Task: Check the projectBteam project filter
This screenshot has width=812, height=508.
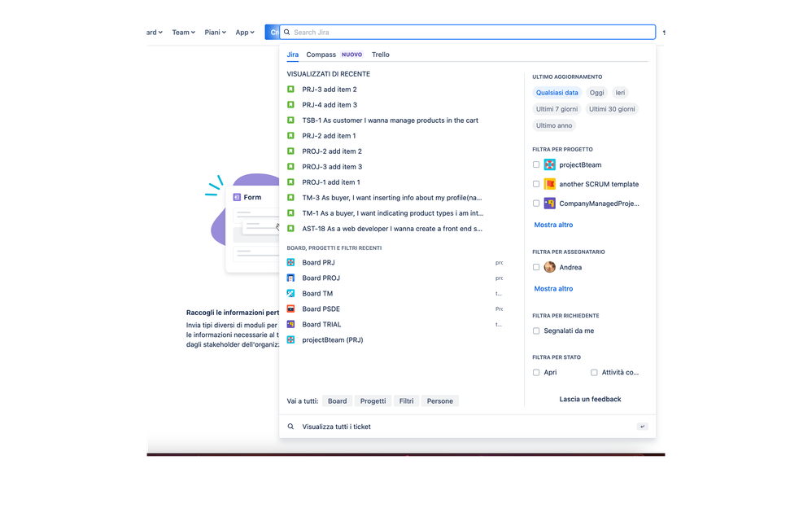Action: pyautogui.click(x=536, y=164)
